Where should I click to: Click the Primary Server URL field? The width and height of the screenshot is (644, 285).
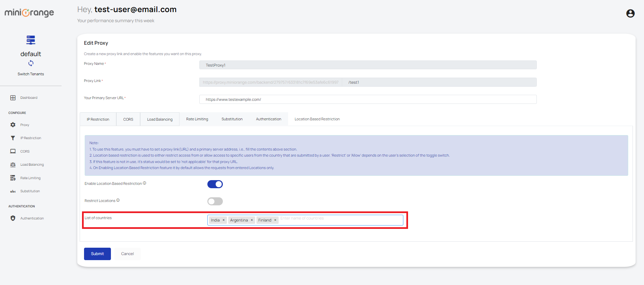coord(368,99)
